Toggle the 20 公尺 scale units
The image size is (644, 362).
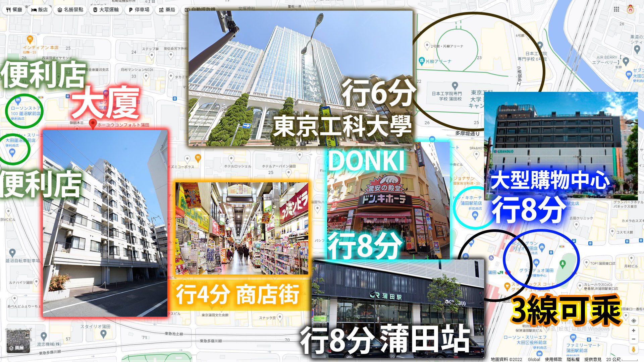coord(622,359)
